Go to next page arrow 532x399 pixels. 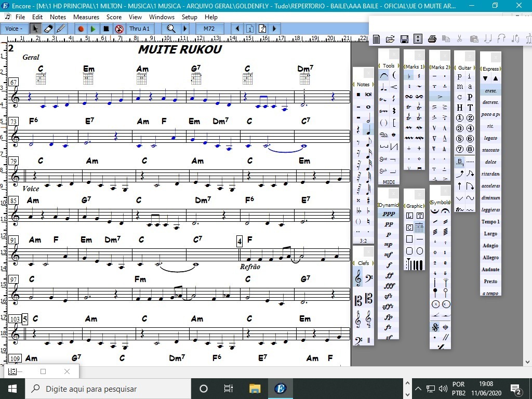tap(274, 29)
